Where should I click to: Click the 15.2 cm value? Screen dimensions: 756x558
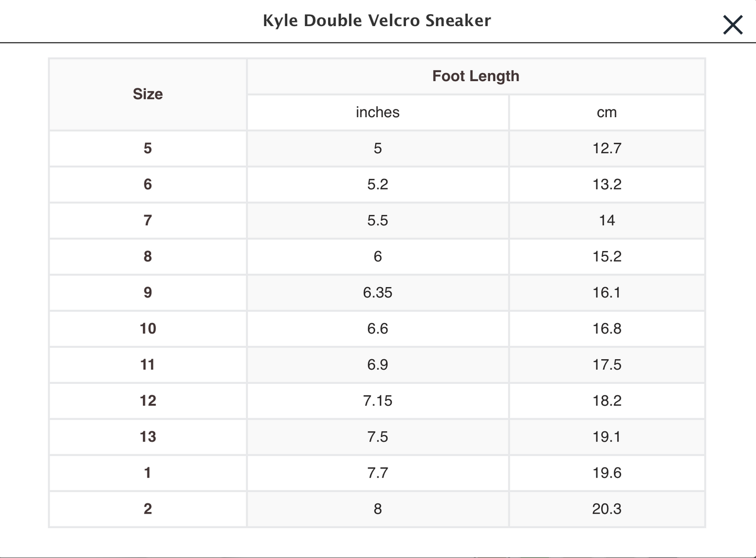(606, 257)
